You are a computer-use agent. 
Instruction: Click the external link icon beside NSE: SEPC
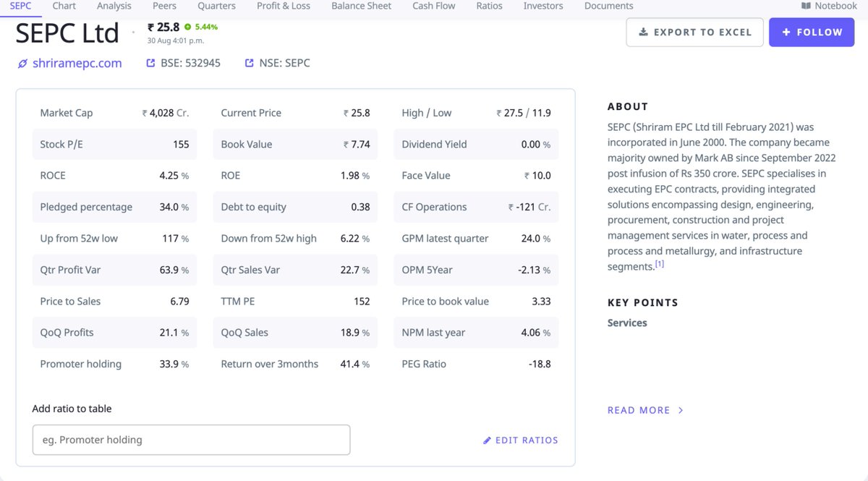click(x=248, y=63)
